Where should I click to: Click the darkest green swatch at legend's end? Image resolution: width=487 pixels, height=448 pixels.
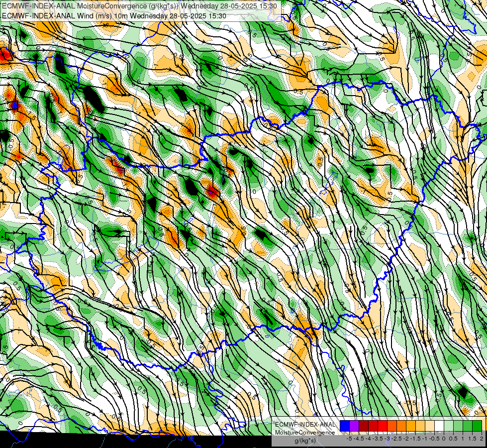[x=477, y=426]
